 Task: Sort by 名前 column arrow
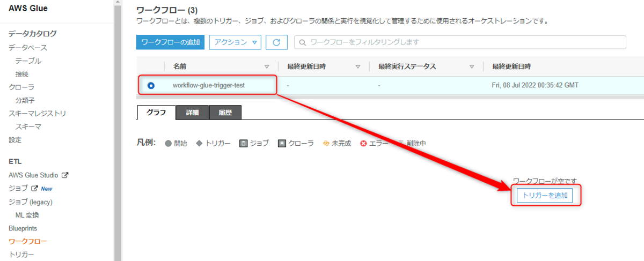(x=267, y=67)
